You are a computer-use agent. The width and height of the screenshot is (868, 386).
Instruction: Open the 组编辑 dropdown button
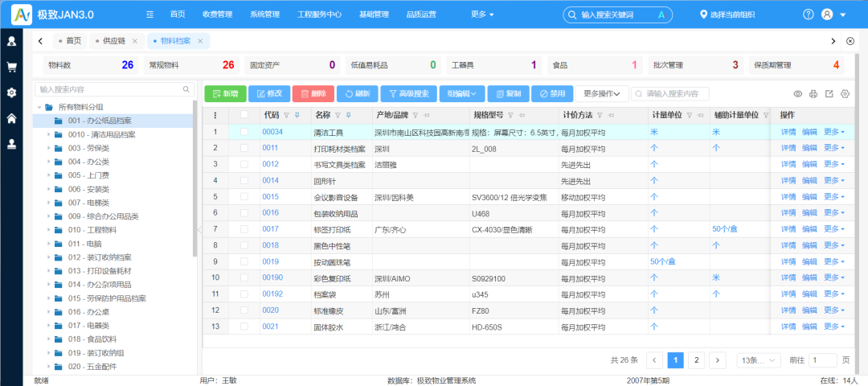pyautogui.click(x=462, y=93)
